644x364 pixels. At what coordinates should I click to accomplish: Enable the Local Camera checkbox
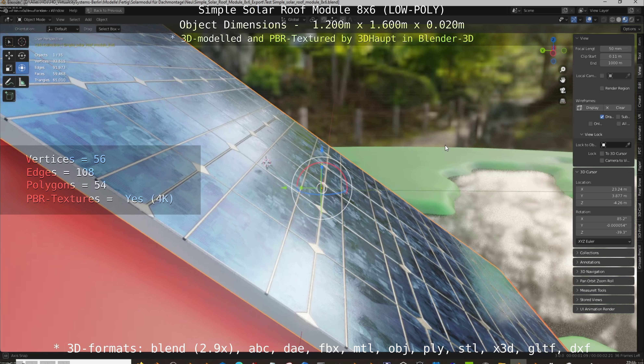tap(602, 76)
